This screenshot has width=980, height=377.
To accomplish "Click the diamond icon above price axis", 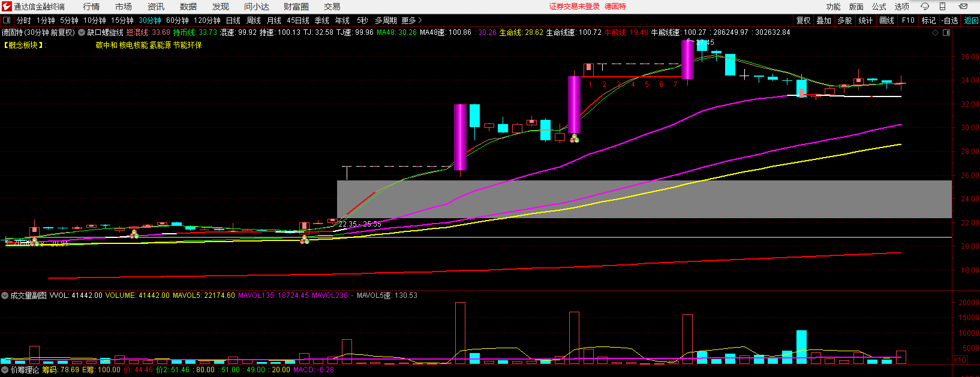I will 936,33.
